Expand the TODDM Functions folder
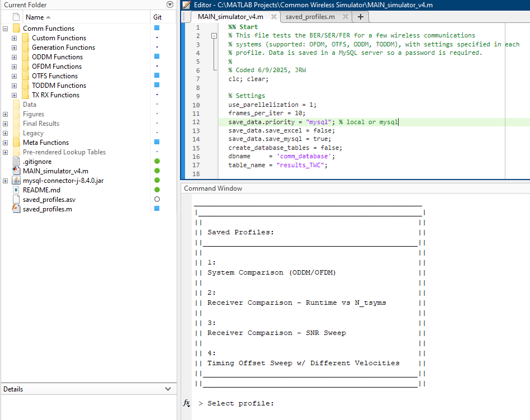Image resolution: width=530 pixels, height=420 pixels. 14,86
